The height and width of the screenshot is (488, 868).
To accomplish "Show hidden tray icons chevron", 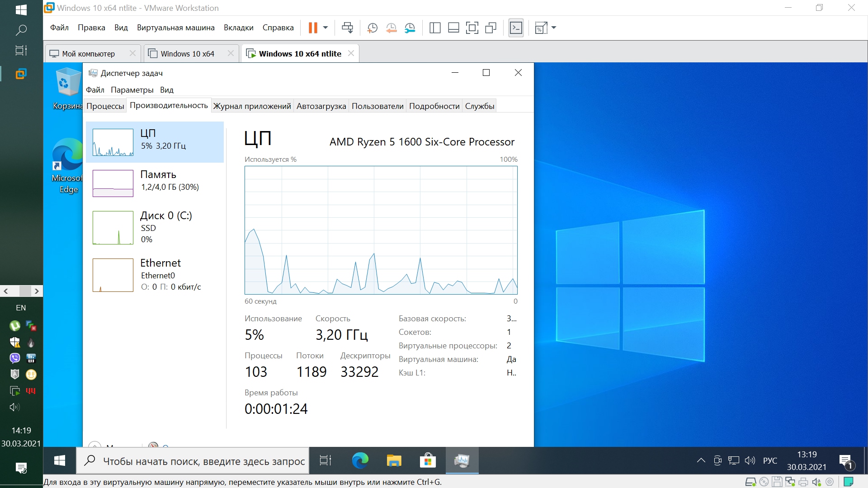I will pos(701,460).
